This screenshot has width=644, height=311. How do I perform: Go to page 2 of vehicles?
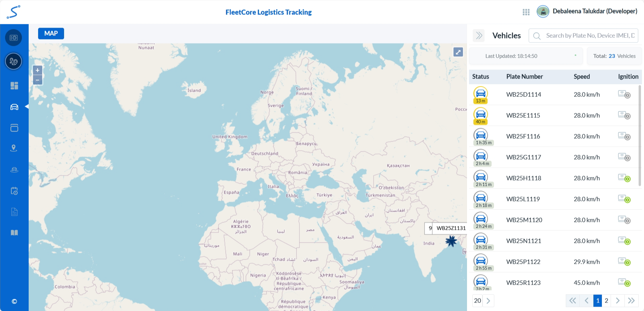tap(606, 301)
